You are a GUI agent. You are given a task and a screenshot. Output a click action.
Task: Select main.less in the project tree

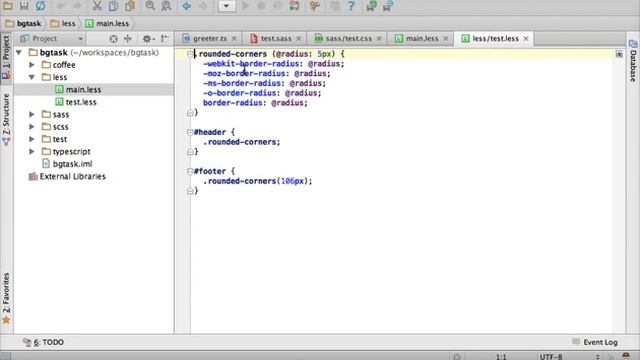94,89
